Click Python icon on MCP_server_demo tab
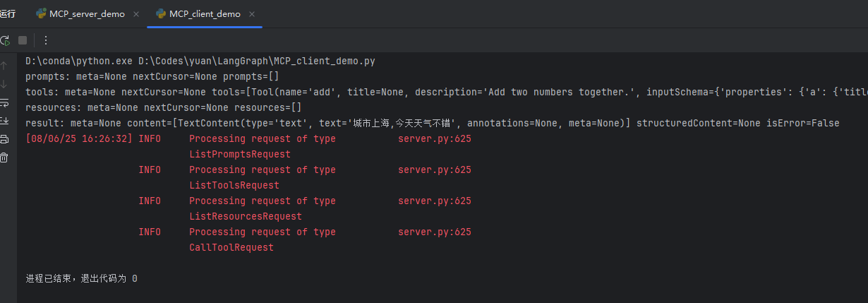This screenshot has height=303, width=868. (x=41, y=14)
